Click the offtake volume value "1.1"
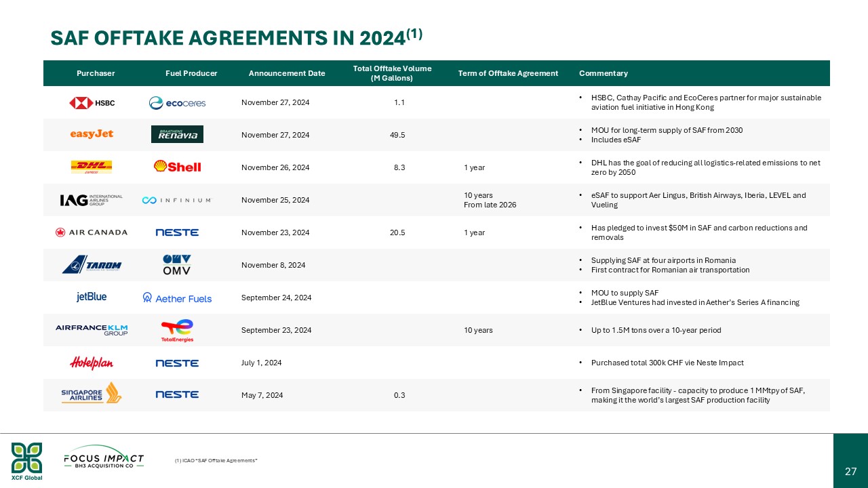868x488 pixels. 399,102
